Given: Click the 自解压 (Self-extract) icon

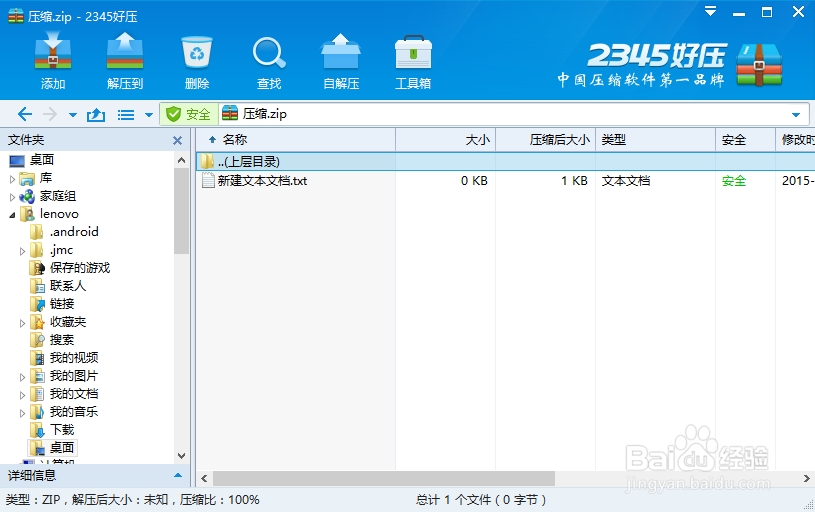Looking at the screenshot, I should (x=341, y=60).
